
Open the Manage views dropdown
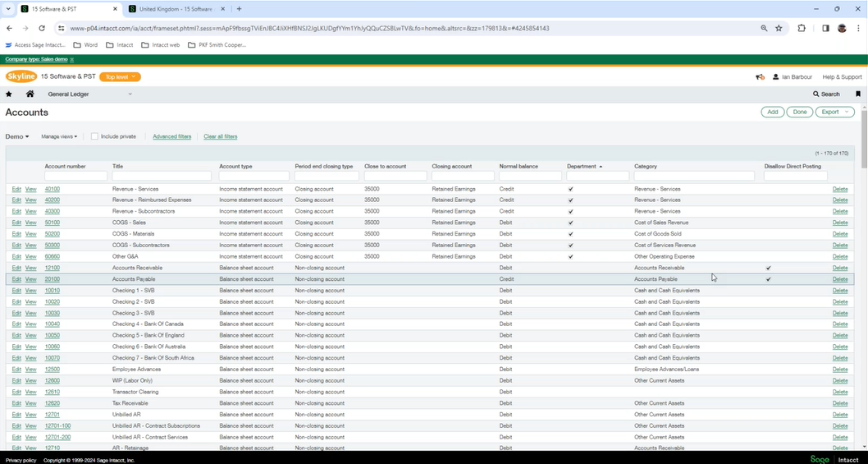(59, 136)
